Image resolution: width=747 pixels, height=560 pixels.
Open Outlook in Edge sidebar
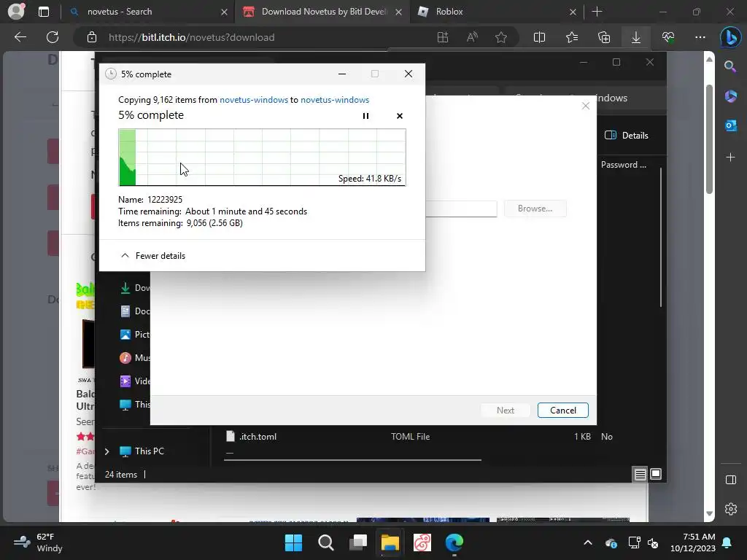click(x=730, y=125)
